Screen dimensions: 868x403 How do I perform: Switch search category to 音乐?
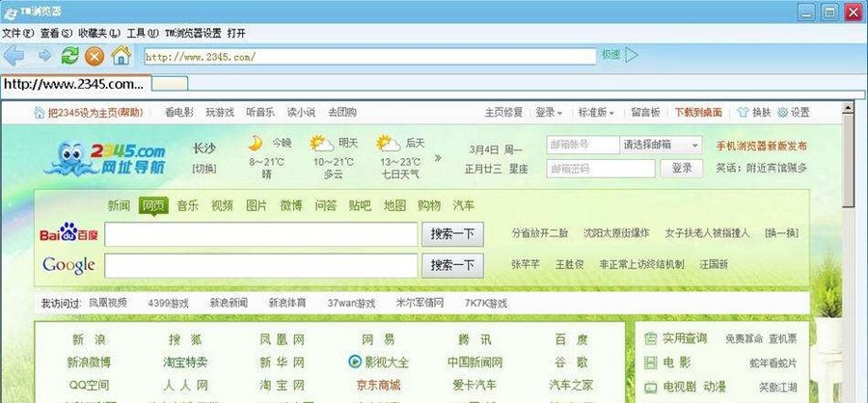(187, 206)
